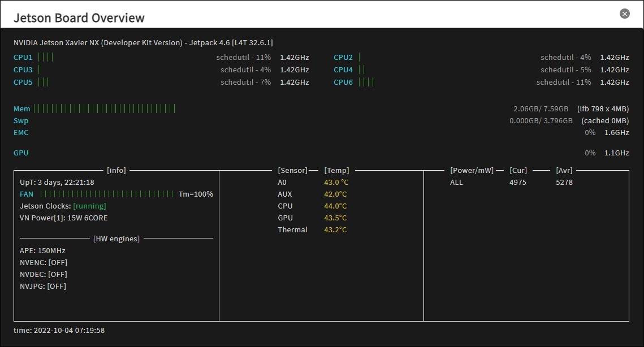Click the Thermal temperature value 43.2°C

[336, 229]
